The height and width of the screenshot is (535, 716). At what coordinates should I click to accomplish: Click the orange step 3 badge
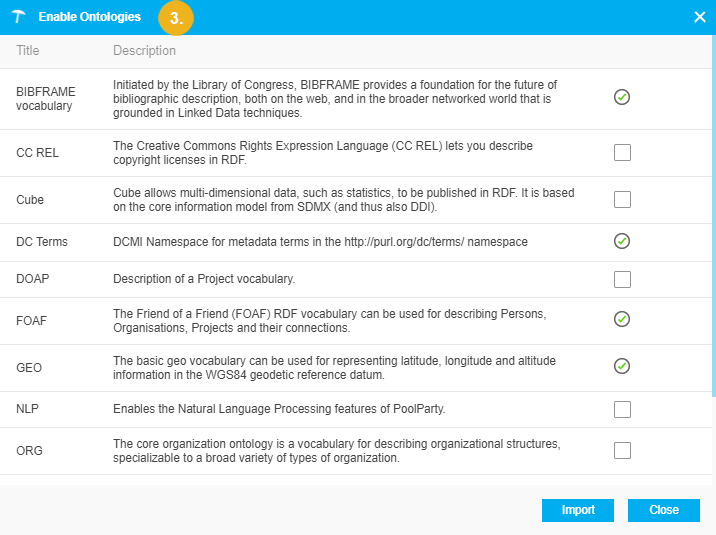coord(176,18)
